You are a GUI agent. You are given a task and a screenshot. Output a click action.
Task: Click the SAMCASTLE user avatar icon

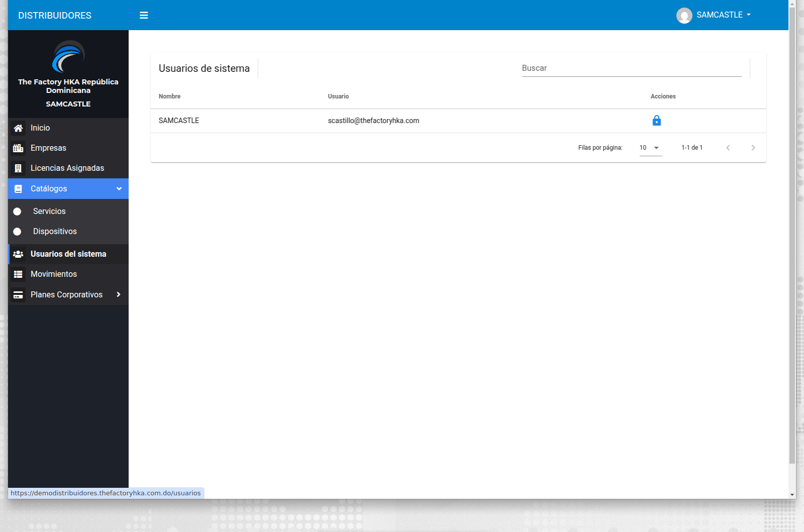click(x=684, y=16)
